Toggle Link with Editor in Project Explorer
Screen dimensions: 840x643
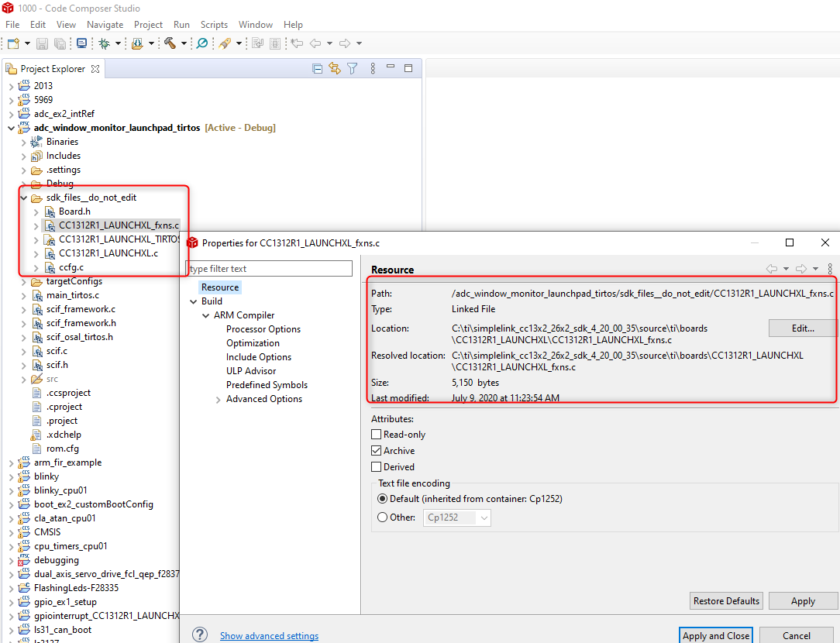(335, 68)
